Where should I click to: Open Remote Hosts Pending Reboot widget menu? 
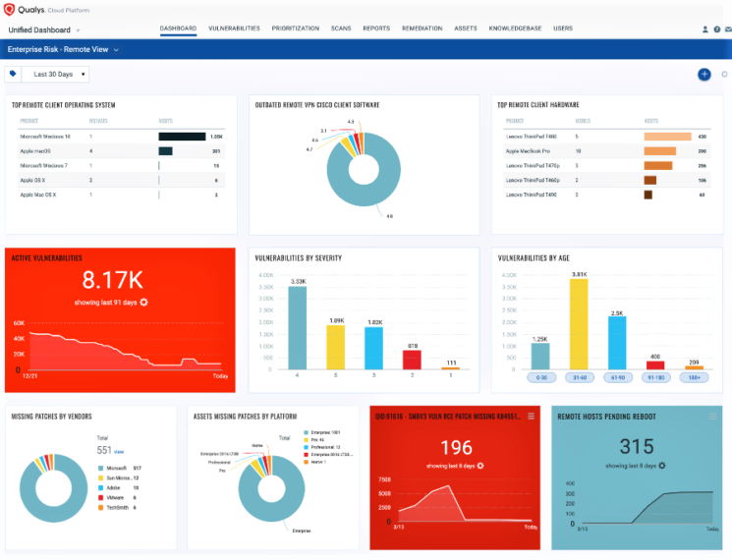coord(712,416)
